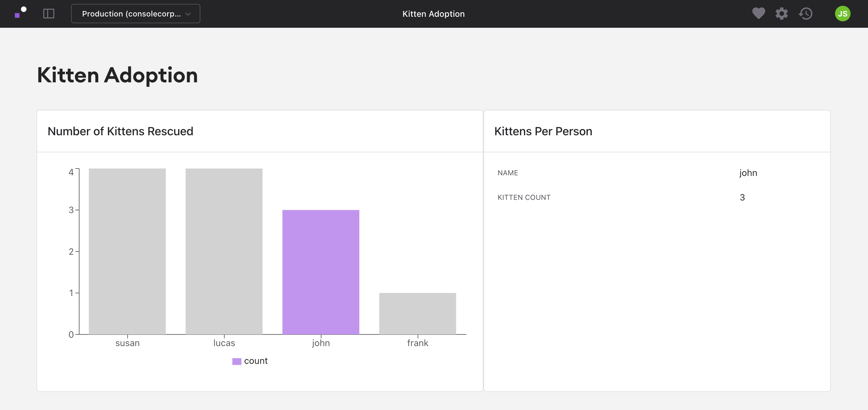Open the JS user avatar menu
Image resolution: width=868 pixels, height=410 pixels.
(842, 14)
